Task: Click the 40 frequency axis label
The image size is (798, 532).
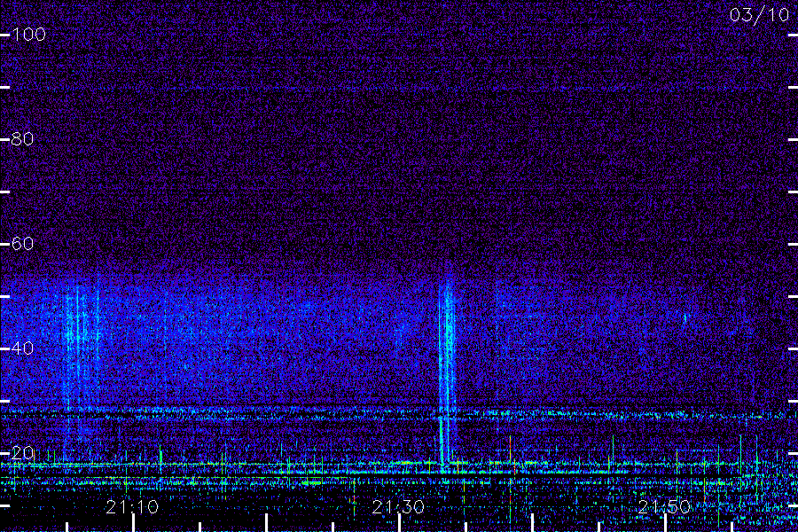Action: point(22,348)
